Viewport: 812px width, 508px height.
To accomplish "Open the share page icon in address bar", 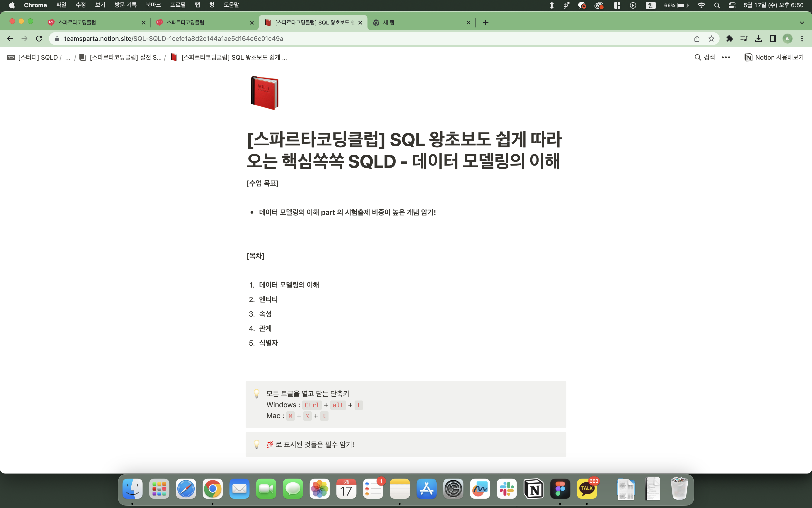I will tap(697, 39).
